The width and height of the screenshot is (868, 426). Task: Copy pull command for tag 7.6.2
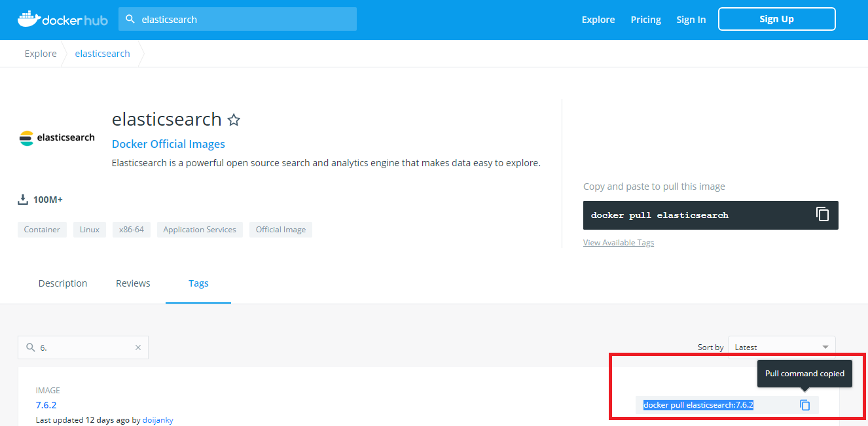coord(805,405)
